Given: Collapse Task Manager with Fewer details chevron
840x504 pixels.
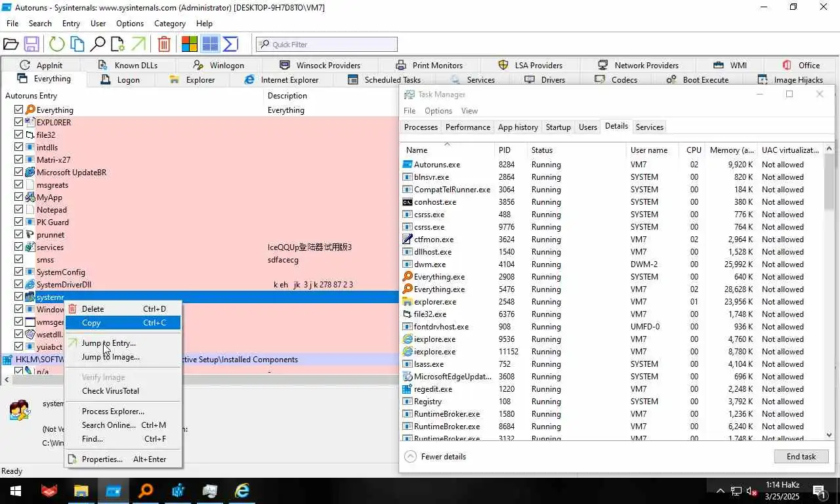Looking at the screenshot, I should coord(411,457).
